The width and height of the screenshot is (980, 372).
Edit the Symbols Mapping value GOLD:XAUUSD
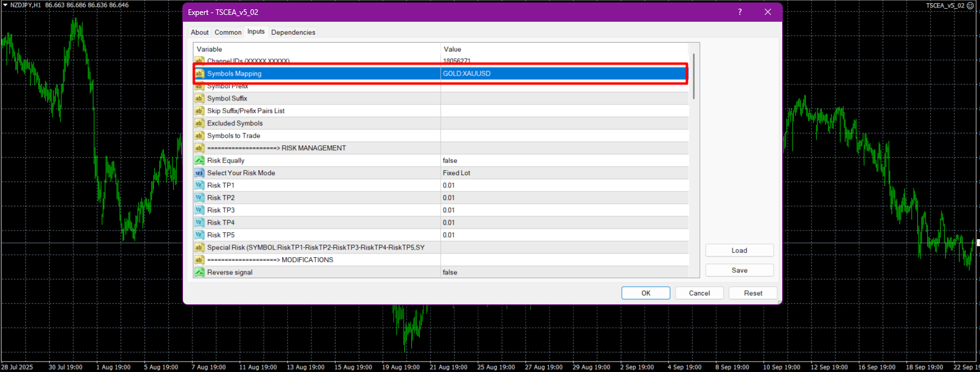[466, 73]
